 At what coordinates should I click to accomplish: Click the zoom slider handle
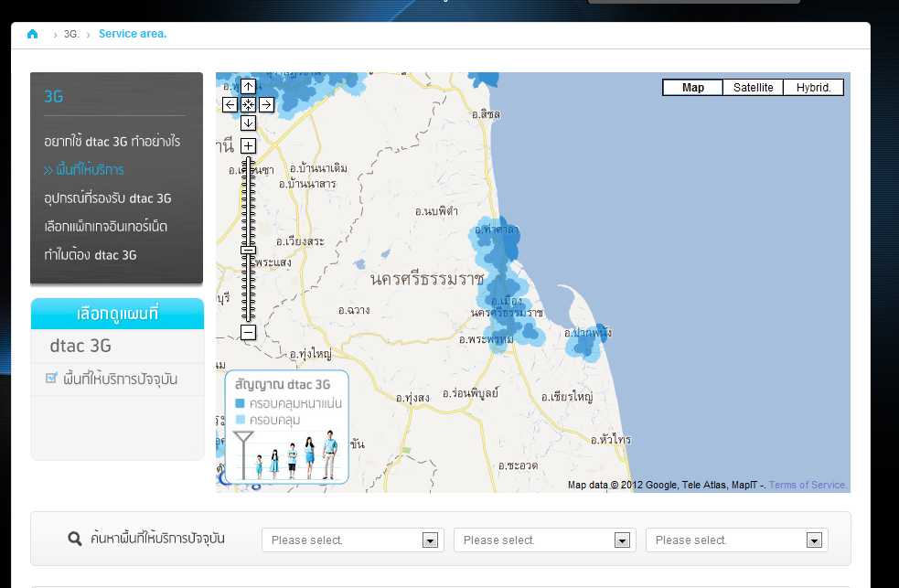pyautogui.click(x=248, y=250)
